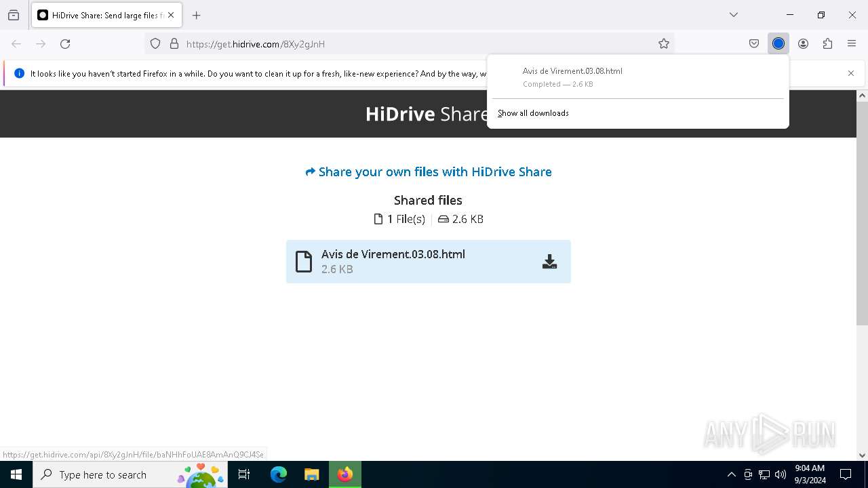Select the HiDrive Share browser tab
868x488 pixels.
pyautogui.click(x=106, y=15)
